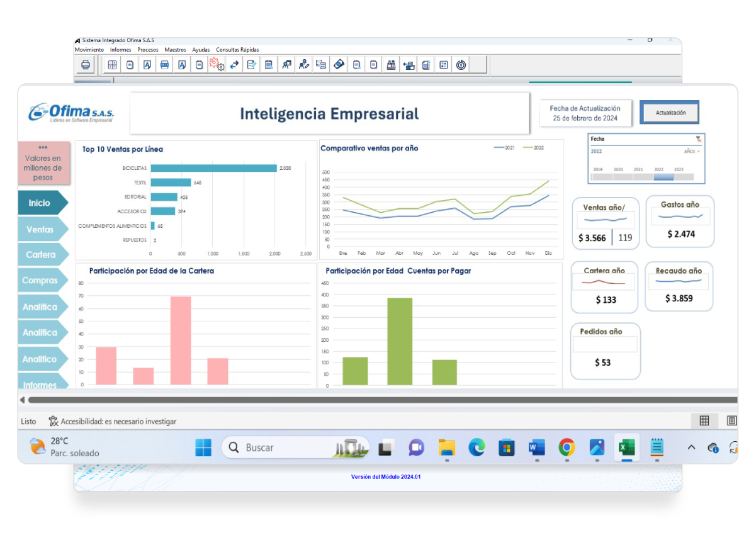Image resolution: width=756 pixels, height=545 pixels.
Task: Click the document with pencil icon
Action: [251, 65]
